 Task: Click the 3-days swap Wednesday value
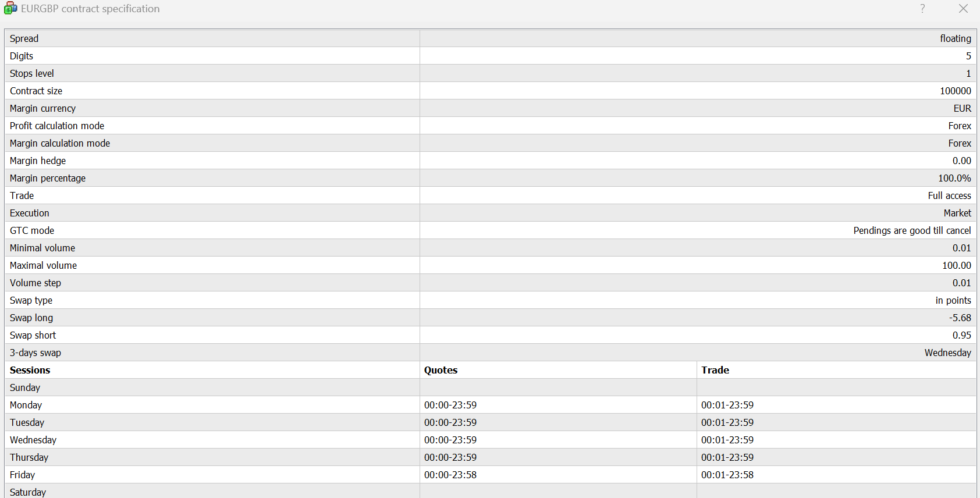point(947,353)
